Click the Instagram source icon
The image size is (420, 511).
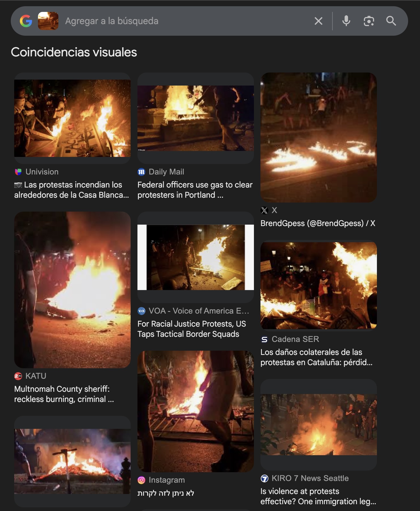(141, 480)
